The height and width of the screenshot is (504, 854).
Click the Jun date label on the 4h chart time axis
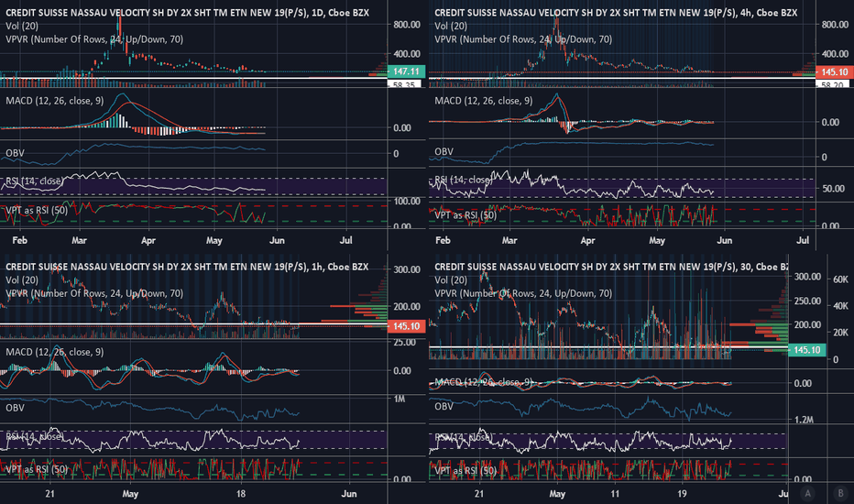(725, 240)
